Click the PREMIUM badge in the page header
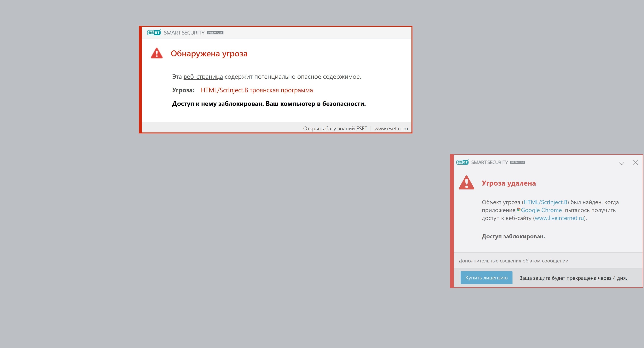 tap(215, 33)
